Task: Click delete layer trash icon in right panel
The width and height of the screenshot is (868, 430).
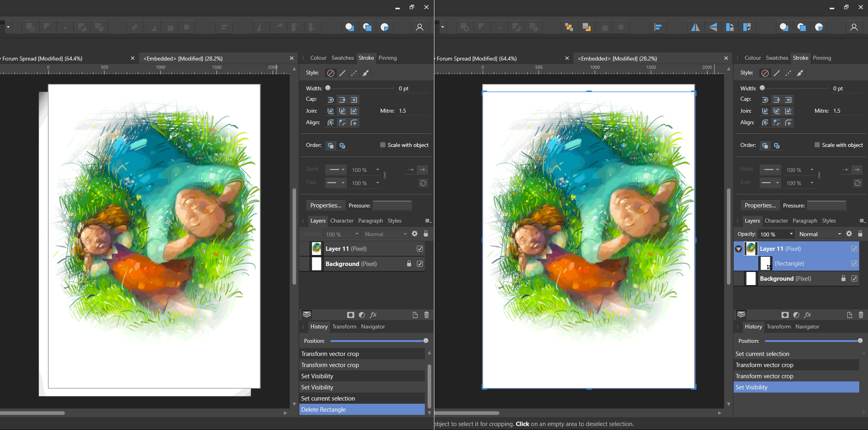Action: (x=860, y=315)
